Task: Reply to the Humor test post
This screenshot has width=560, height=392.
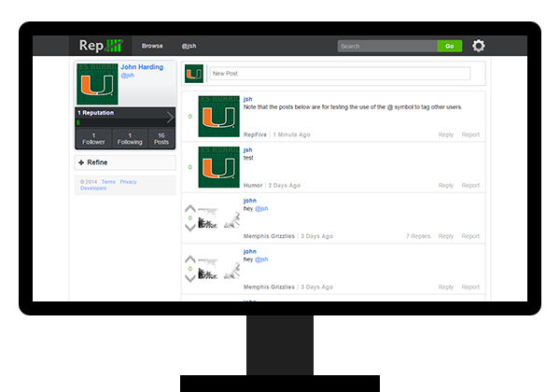Action: click(446, 186)
